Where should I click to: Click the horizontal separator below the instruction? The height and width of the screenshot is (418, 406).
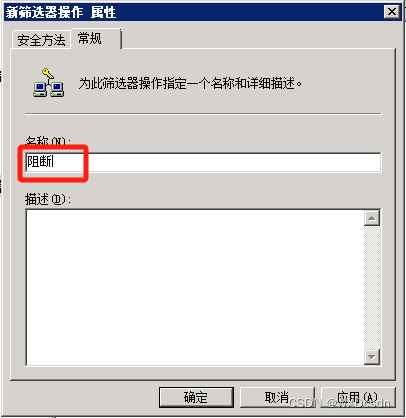tap(203, 114)
